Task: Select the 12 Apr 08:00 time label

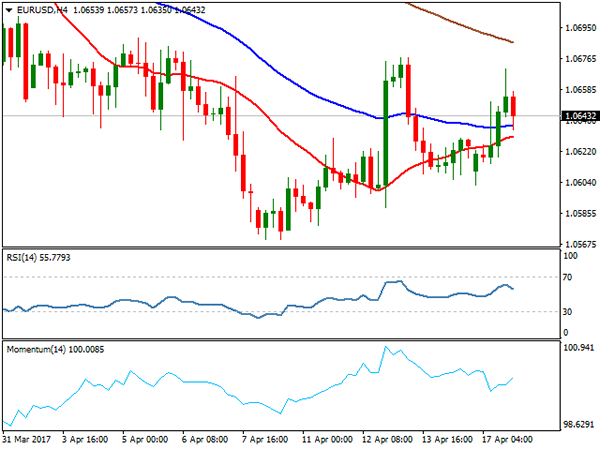Action: coord(387,439)
